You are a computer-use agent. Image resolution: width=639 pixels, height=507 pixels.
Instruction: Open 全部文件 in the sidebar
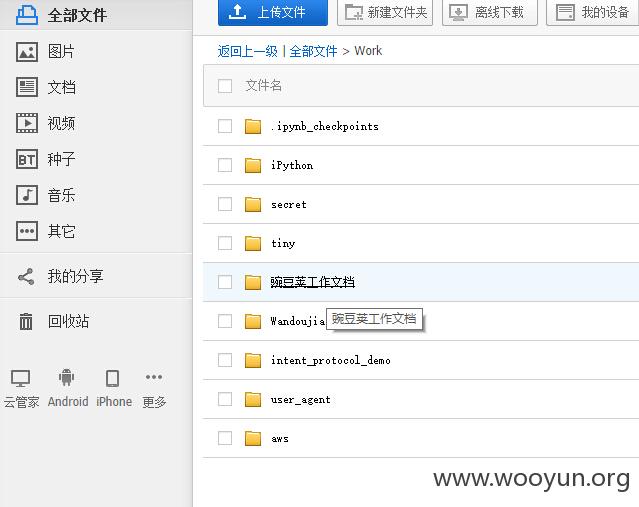pyautogui.click(x=96, y=15)
